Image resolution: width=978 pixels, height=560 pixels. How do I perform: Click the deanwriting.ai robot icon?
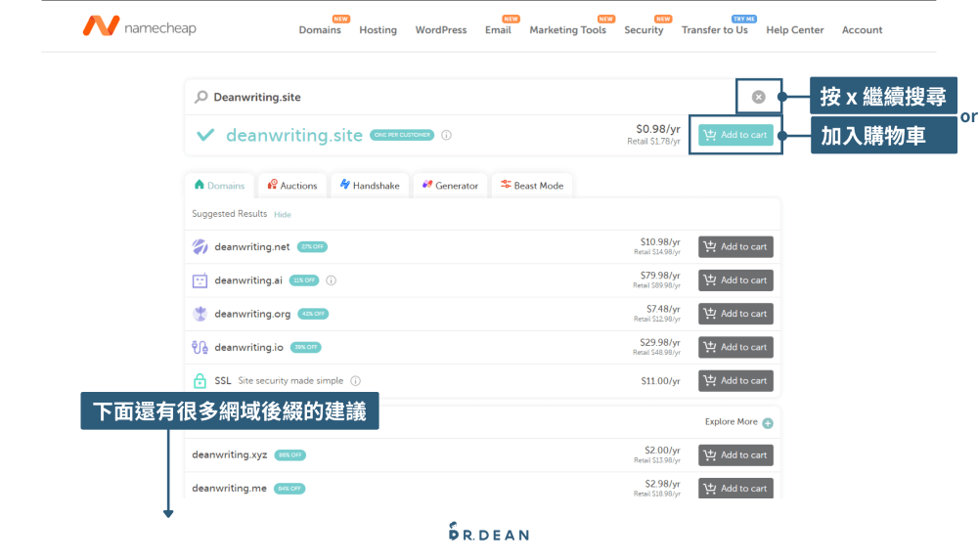(x=200, y=280)
